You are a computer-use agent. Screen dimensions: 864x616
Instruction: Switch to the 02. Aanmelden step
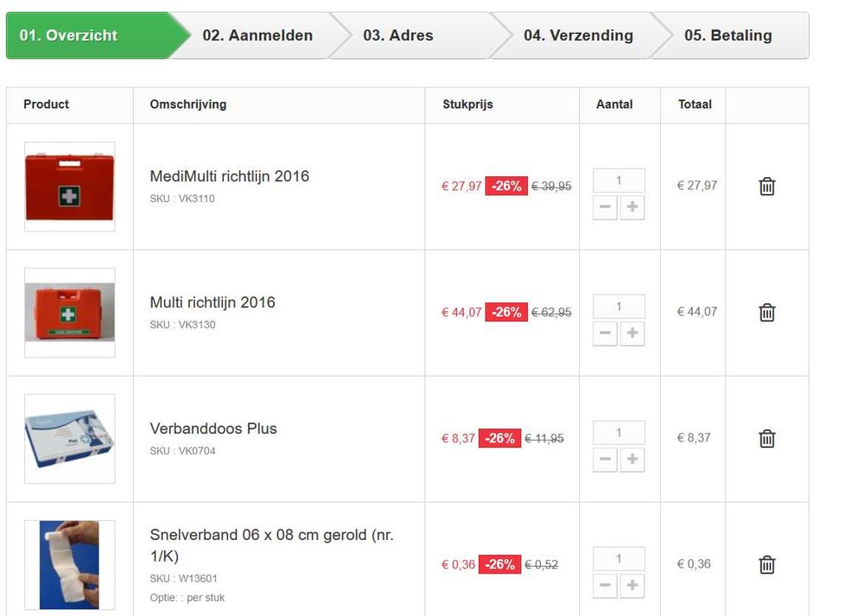(x=257, y=35)
